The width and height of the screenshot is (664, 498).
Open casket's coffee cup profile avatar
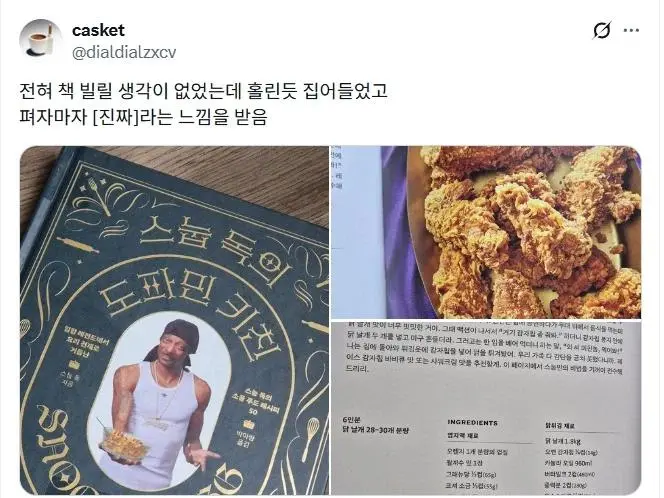[x=41, y=38]
